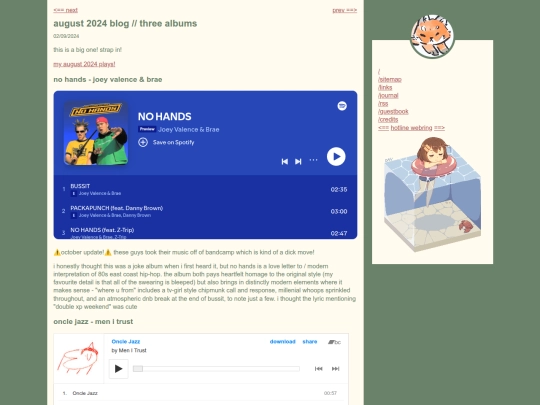Click the plus icon to Save on Spotify
This screenshot has width=540, height=405.
point(143,142)
